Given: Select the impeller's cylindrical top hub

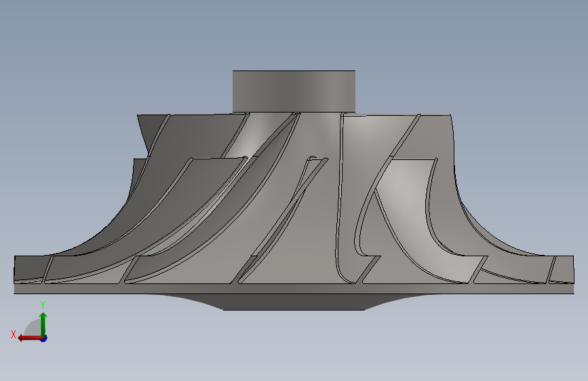Looking at the screenshot, I should 294,91.
